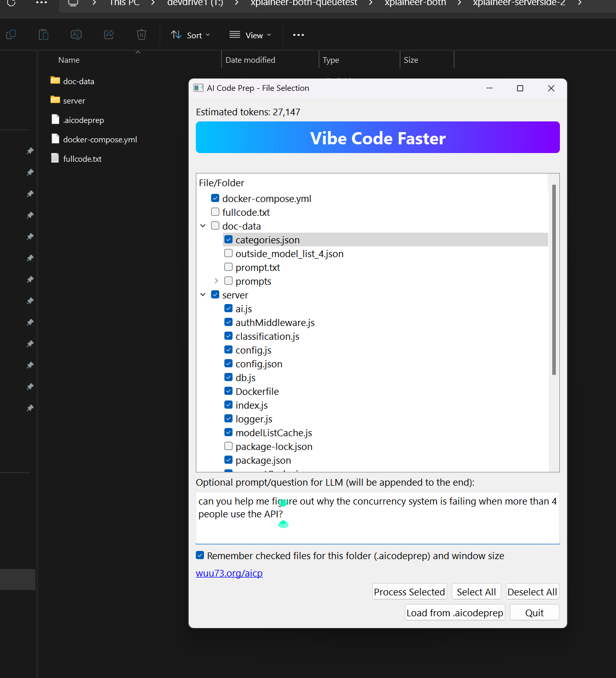Image resolution: width=616 pixels, height=678 pixels.
Task: Click the File/Folder tree header
Action: [221, 183]
